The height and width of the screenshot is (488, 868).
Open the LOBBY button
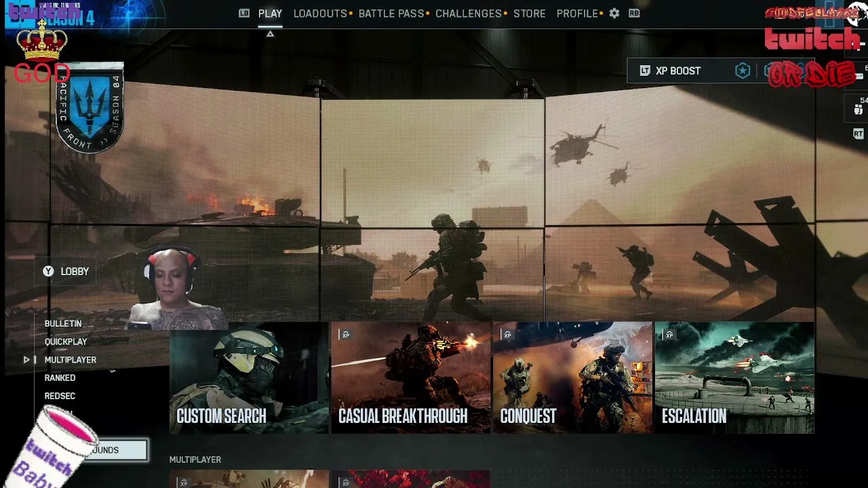point(66,271)
